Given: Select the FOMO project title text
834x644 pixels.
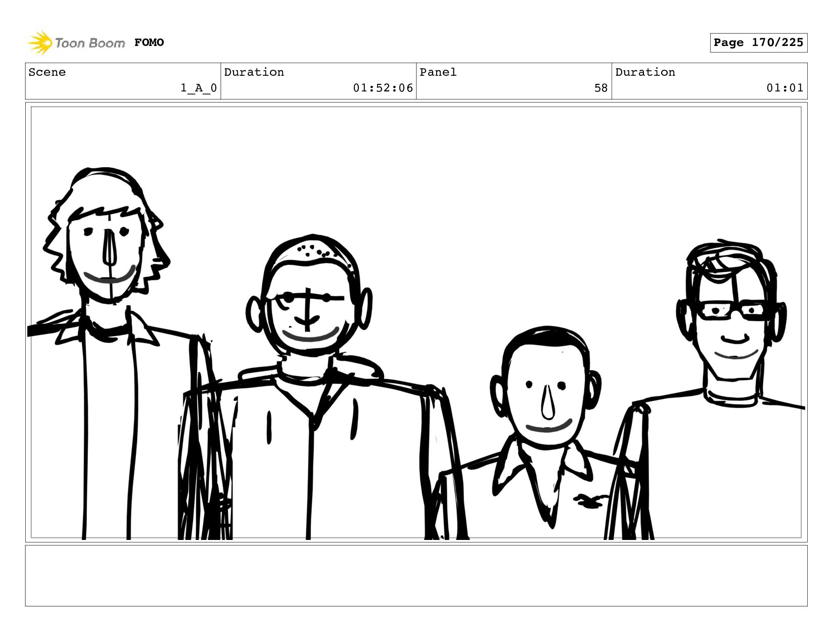Looking at the screenshot, I should coord(149,42).
